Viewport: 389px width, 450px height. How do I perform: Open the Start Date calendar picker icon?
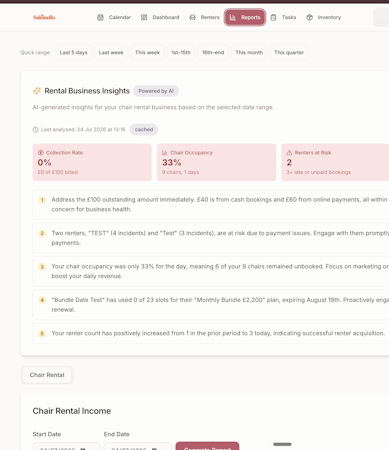click(83, 448)
